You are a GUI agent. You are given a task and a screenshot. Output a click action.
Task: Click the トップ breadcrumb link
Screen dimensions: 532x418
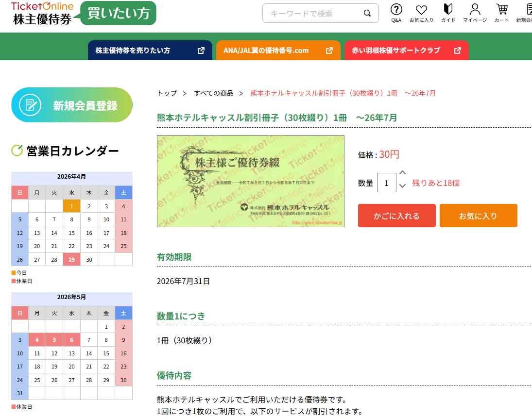pos(167,93)
